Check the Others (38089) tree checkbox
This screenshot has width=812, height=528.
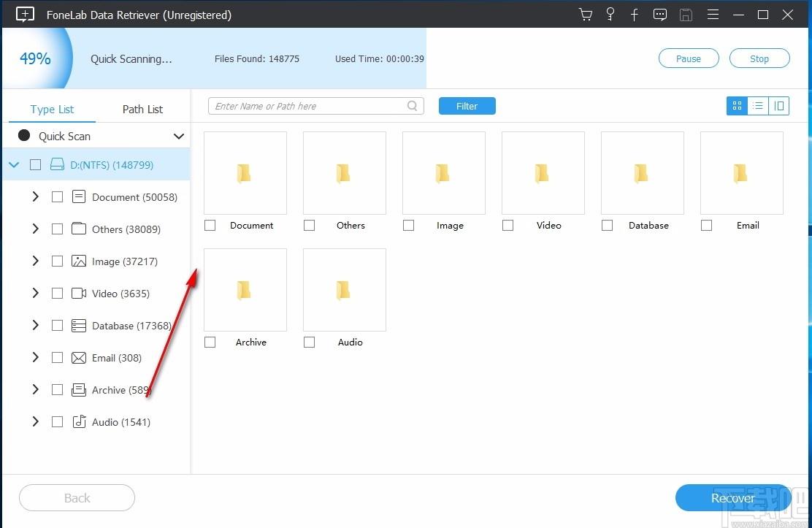click(x=57, y=229)
